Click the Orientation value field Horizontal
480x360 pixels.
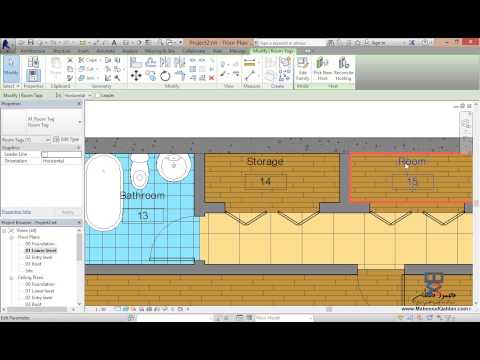62,161
